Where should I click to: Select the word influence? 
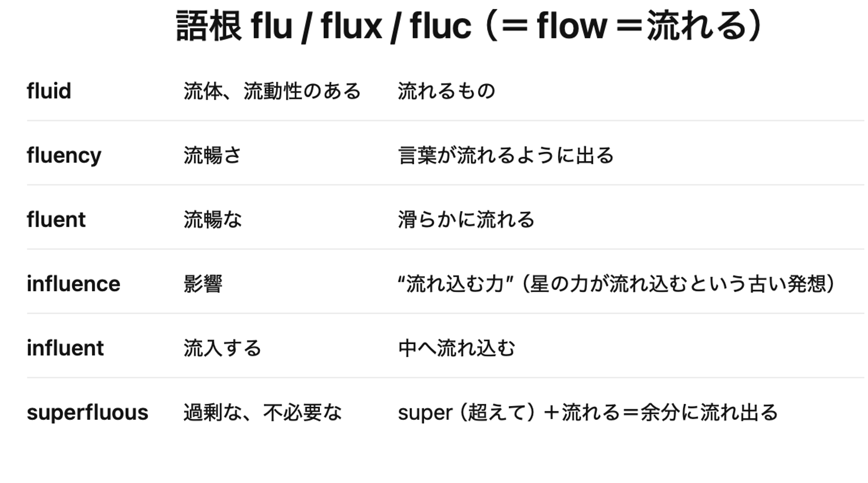pyautogui.click(x=73, y=284)
